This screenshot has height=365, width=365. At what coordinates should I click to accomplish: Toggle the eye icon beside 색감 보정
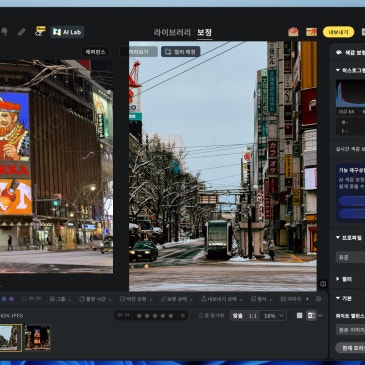coord(339,52)
